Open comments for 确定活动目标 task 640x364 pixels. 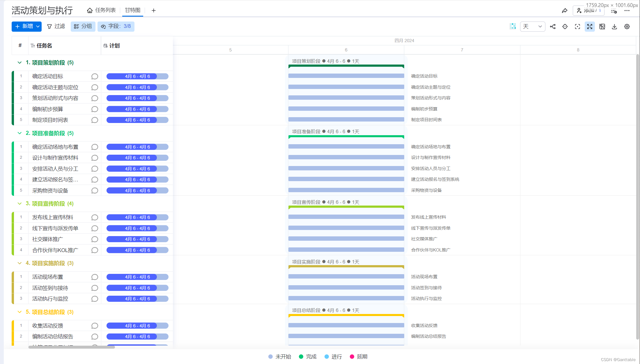point(95,76)
